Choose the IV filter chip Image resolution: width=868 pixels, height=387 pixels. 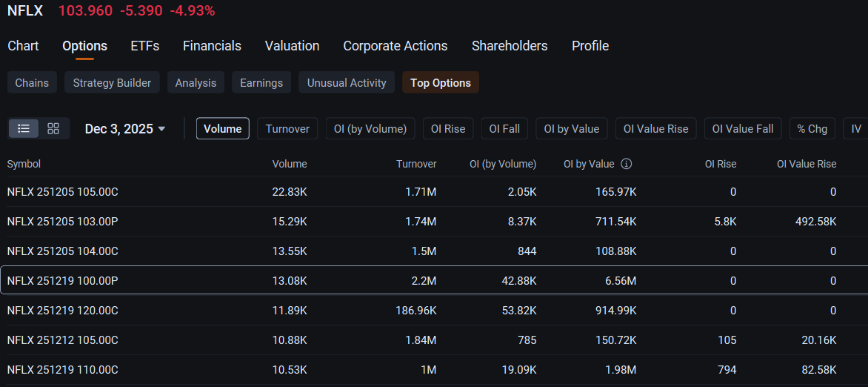(856, 129)
